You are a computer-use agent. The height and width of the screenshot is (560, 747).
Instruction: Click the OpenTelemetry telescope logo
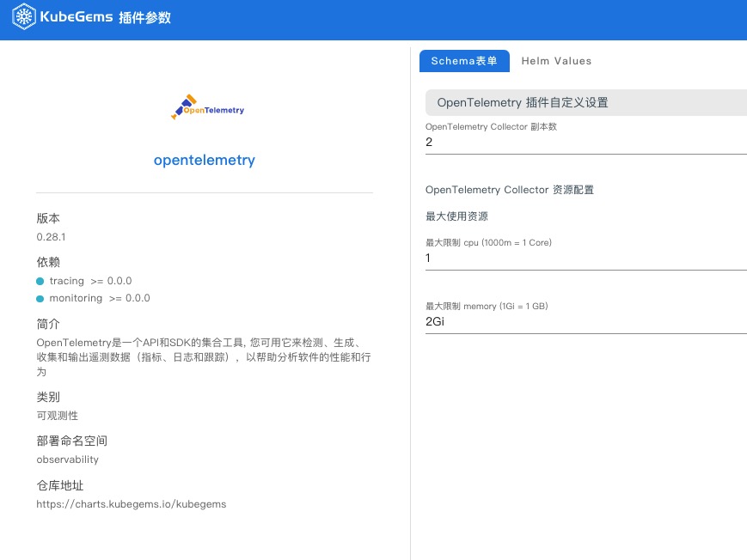tap(208, 107)
